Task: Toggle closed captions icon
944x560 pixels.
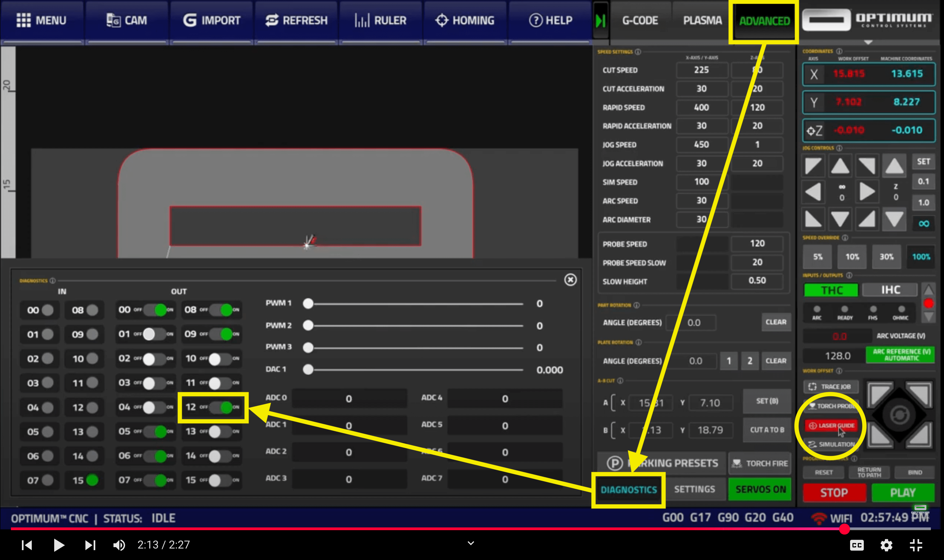Action: (x=856, y=545)
